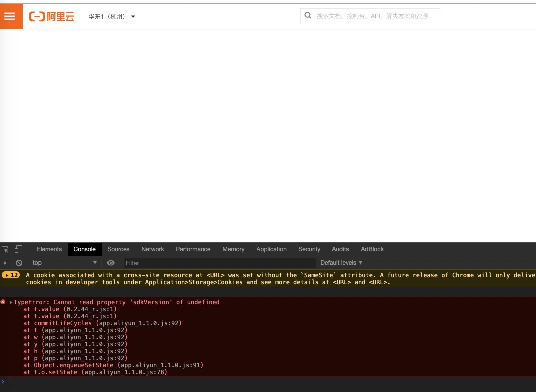
Task: Switch to the Network tab
Action: 153,249
